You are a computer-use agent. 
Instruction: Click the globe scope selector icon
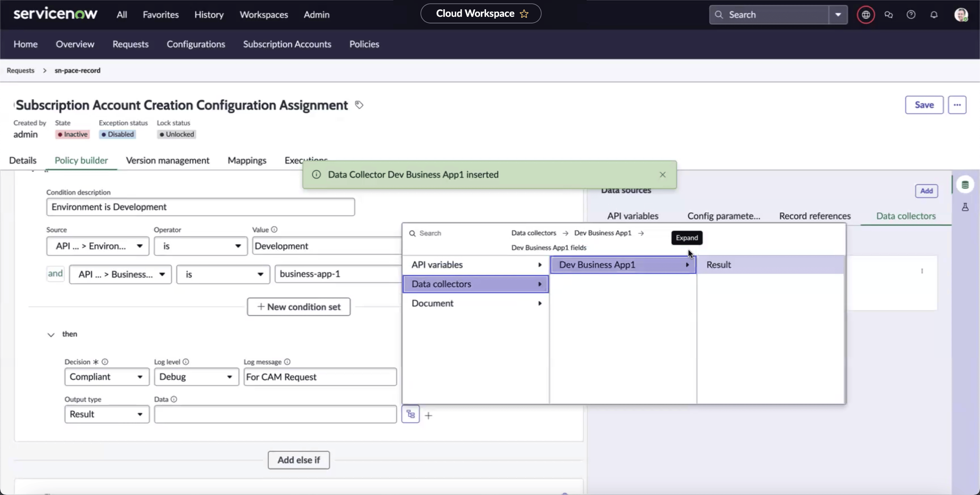866,14
